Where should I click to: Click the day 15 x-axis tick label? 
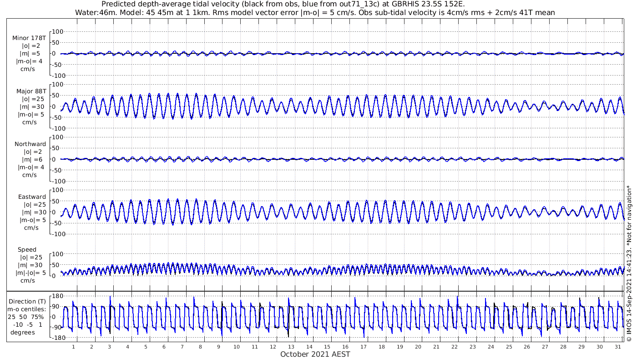tap(328, 347)
